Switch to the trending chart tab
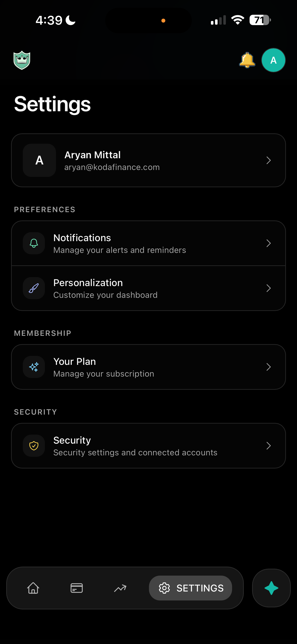 120,588
